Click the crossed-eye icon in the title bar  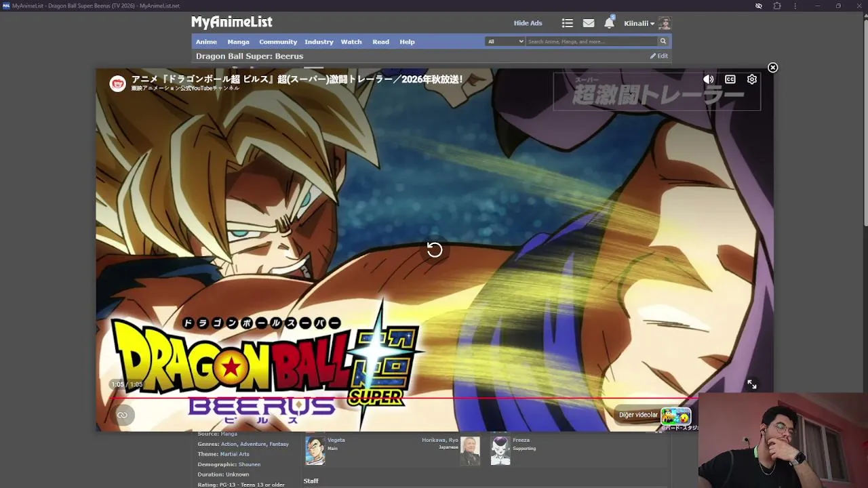759,5
